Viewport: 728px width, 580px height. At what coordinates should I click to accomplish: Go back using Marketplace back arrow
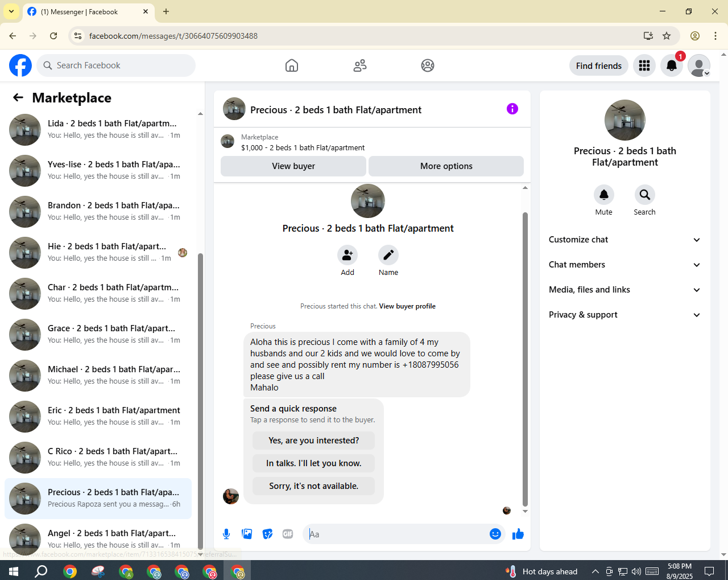pyautogui.click(x=18, y=98)
